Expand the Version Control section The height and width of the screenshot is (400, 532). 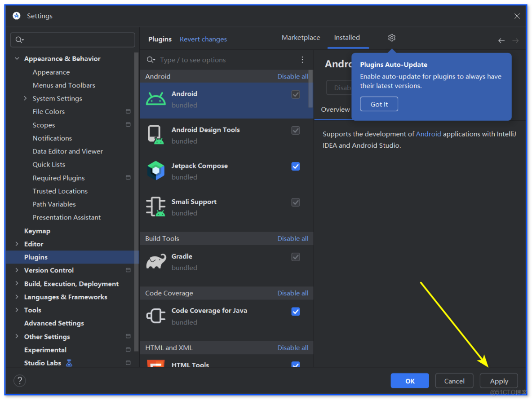[17, 270]
